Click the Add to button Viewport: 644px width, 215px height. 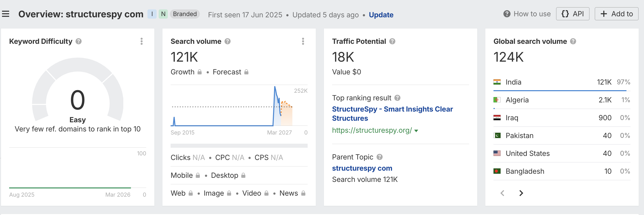point(616,14)
